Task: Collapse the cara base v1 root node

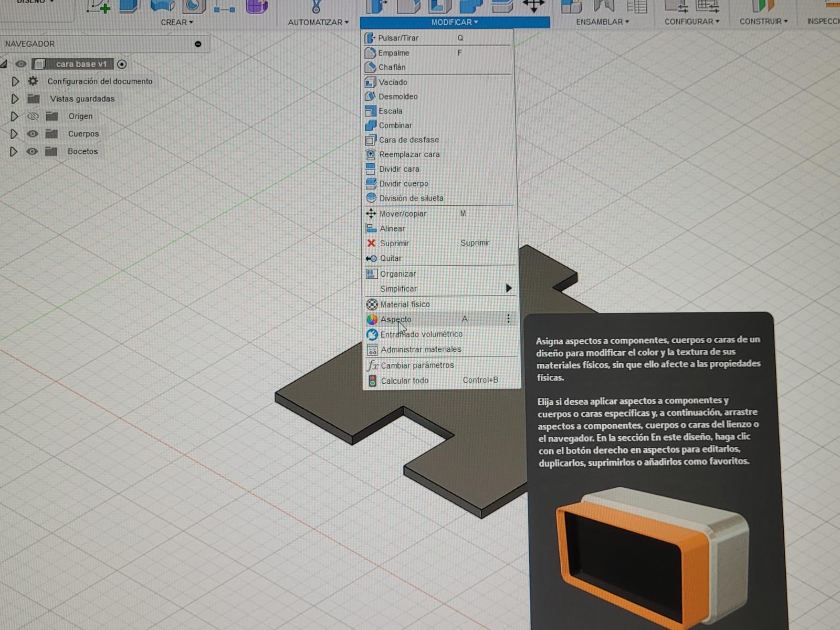Action: [3, 64]
